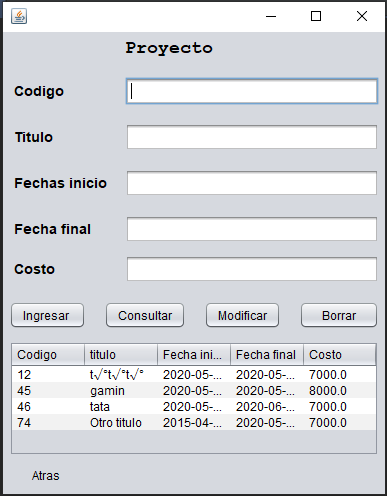Click the Fecha final column header
The image size is (387, 496).
(x=267, y=355)
